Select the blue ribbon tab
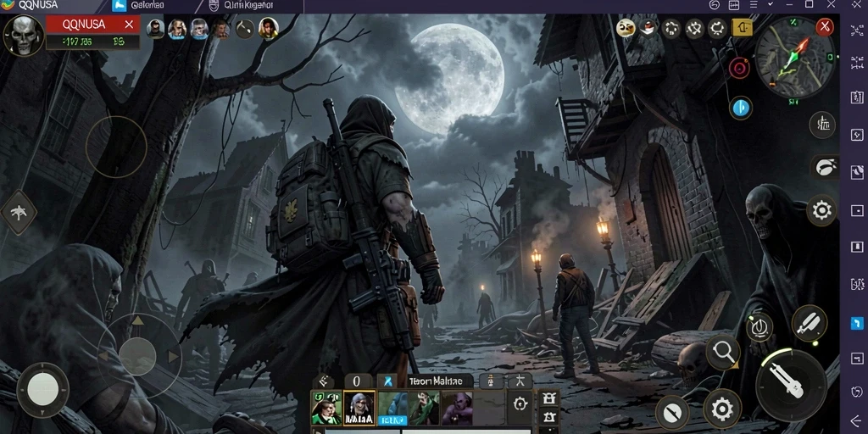The image size is (868, 434). tap(387, 381)
